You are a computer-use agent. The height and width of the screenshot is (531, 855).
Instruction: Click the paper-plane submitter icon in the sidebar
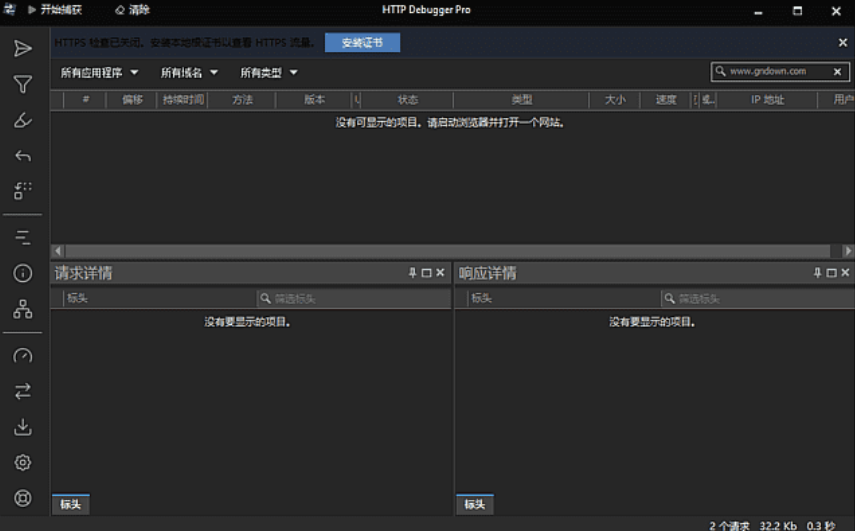22,49
